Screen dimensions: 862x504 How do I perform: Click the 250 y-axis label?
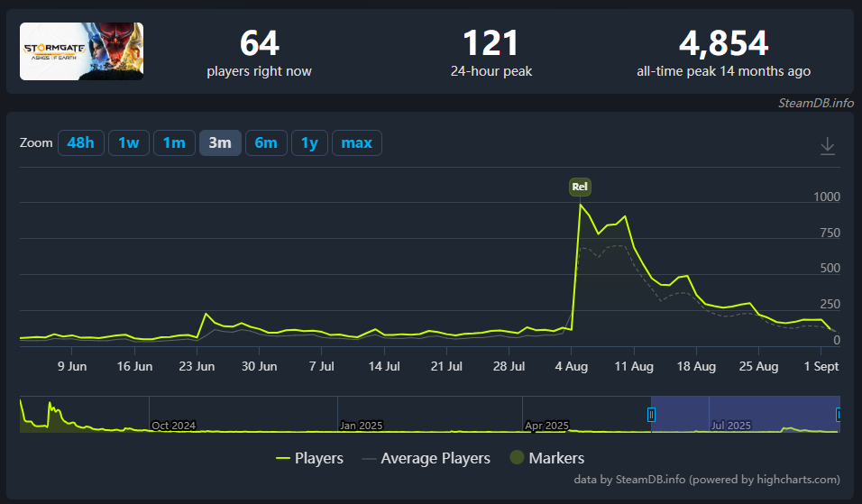click(x=830, y=304)
